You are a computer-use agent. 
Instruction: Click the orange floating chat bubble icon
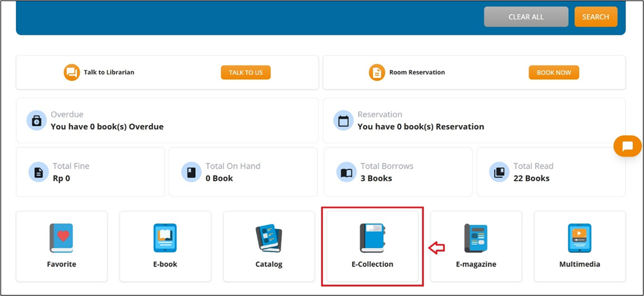tap(627, 146)
